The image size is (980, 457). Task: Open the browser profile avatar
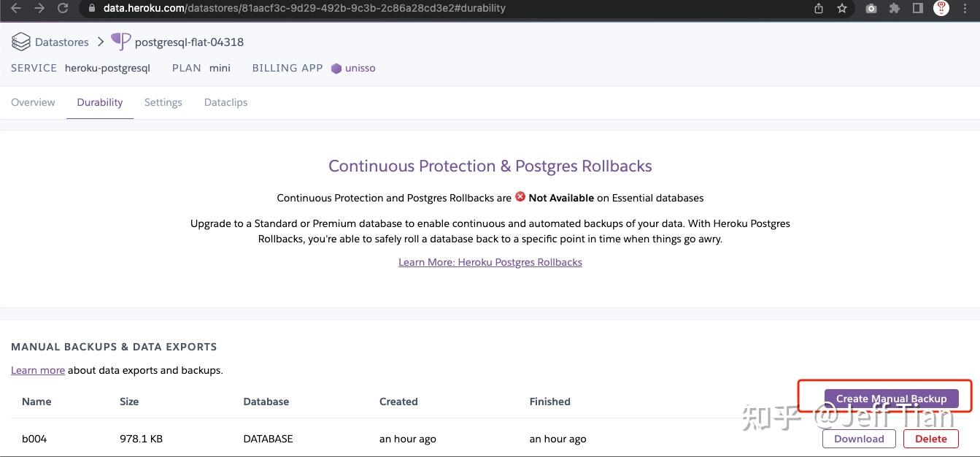(x=941, y=8)
